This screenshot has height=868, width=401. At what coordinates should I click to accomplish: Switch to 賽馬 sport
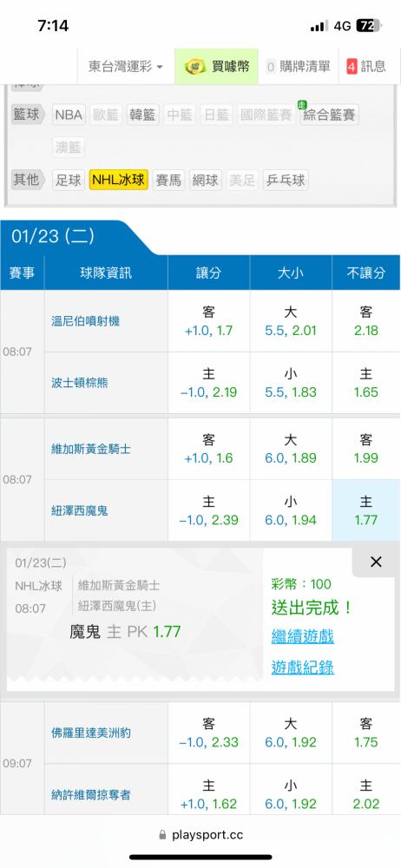pos(168,180)
